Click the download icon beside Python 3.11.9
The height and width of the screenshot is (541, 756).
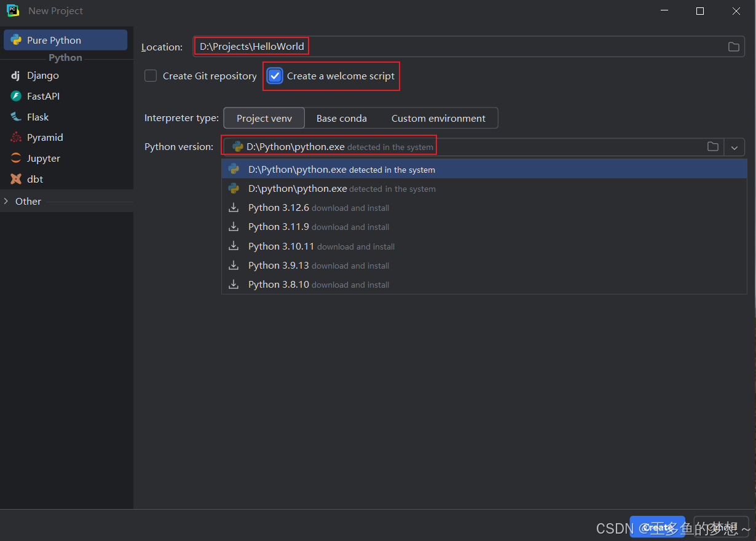pos(234,227)
